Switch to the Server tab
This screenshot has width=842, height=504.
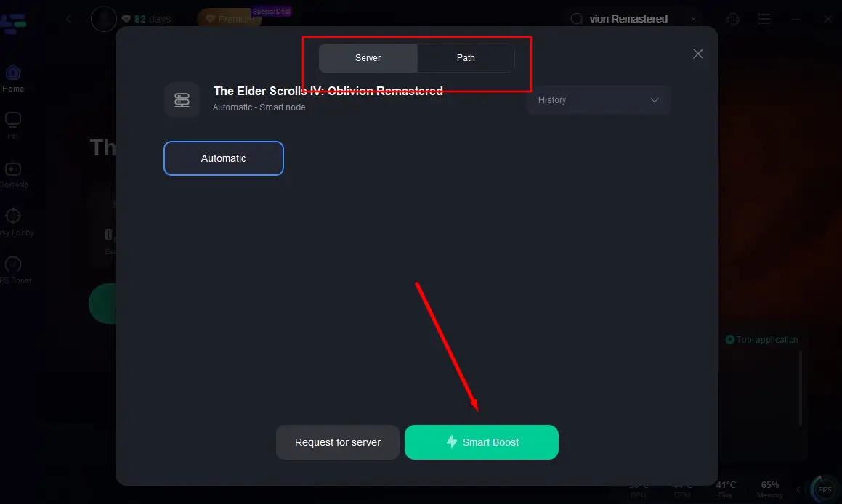tap(368, 58)
